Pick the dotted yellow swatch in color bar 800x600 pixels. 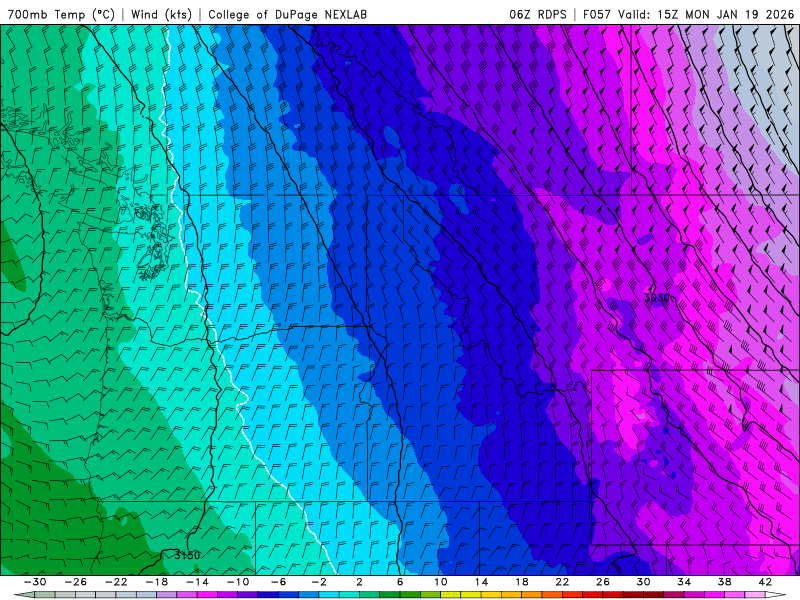451,595
